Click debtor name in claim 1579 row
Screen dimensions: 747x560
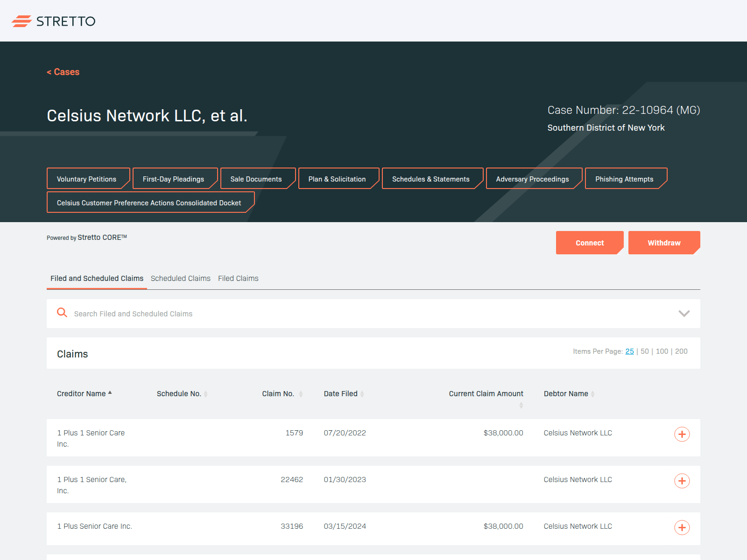(x=578, y=433)
